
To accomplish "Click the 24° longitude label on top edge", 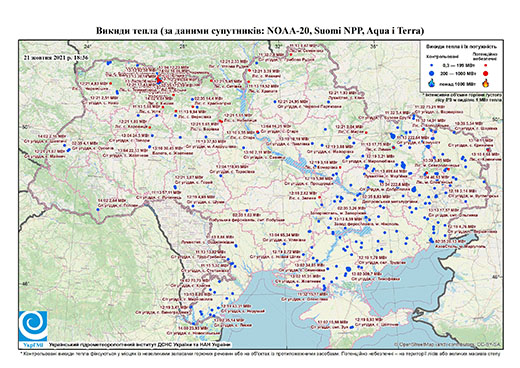I will 87,46.
